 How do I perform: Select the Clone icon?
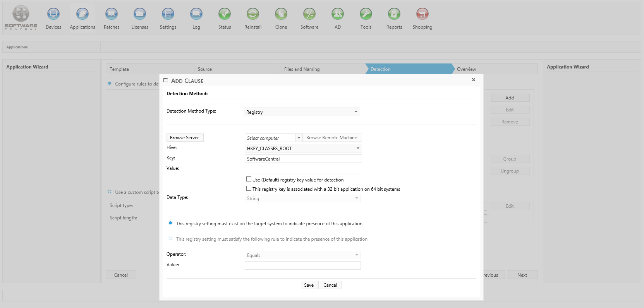click(x=281, y=14)
